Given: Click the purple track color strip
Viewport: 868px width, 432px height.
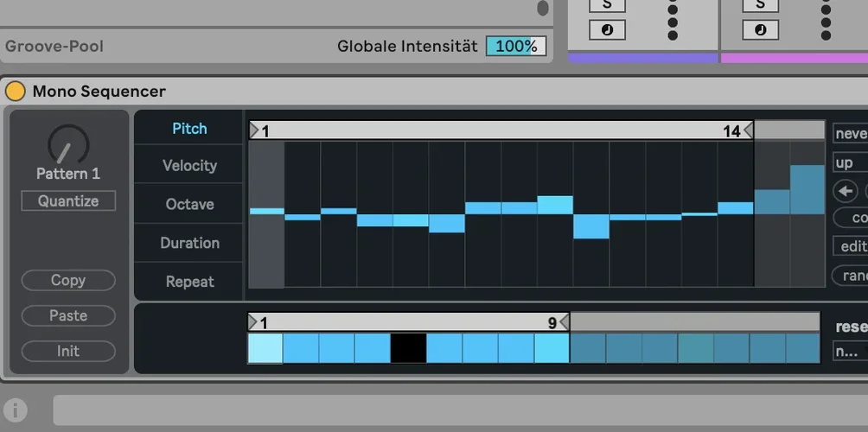Looking at the screenshot, I should point(643,58).
